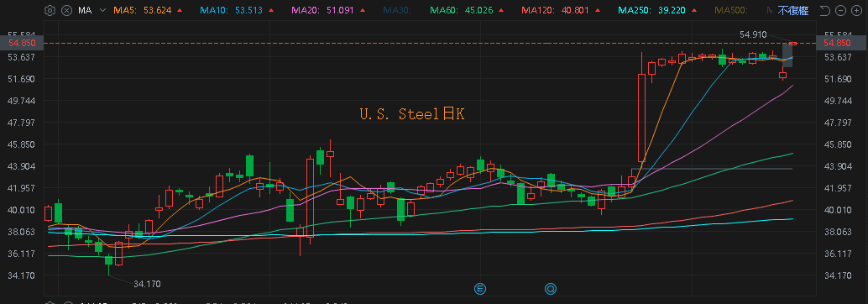
Task: Click the 54.850 current price tag on right axis
Action: click(x=836, y=43)
